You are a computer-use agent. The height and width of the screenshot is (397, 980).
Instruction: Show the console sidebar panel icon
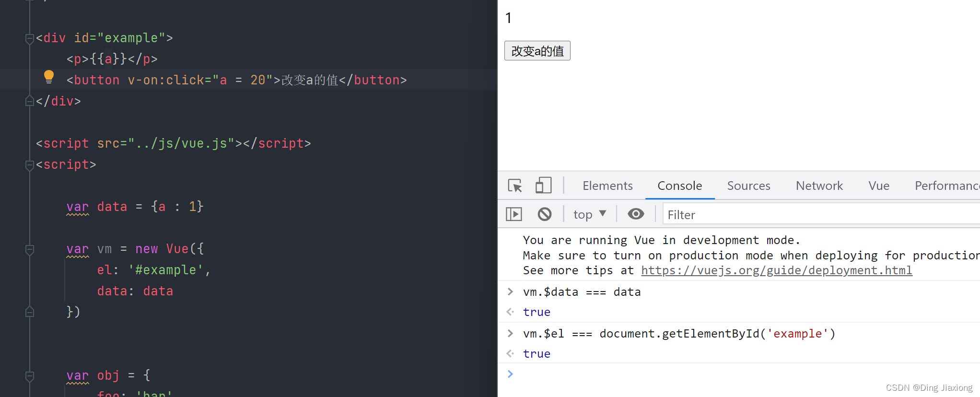(514, 214)
